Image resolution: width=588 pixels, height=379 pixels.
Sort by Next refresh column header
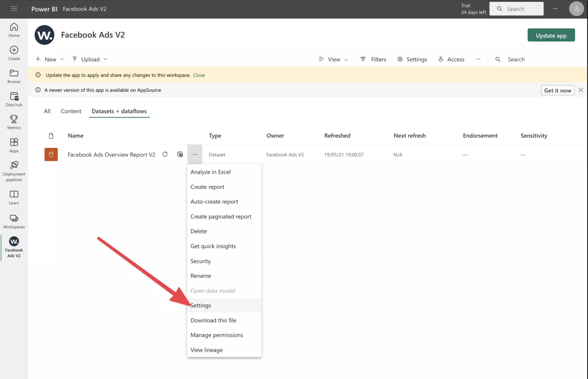tap(410, 136)
